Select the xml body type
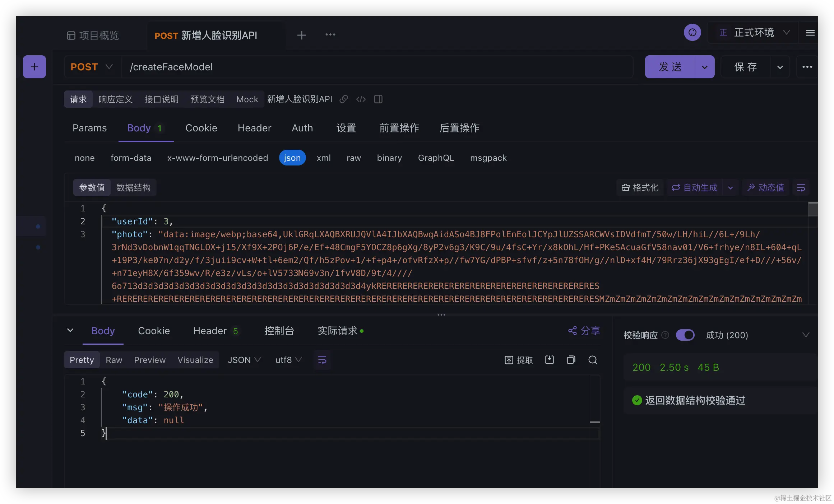 pyautogui.click(x=323, y=158)
